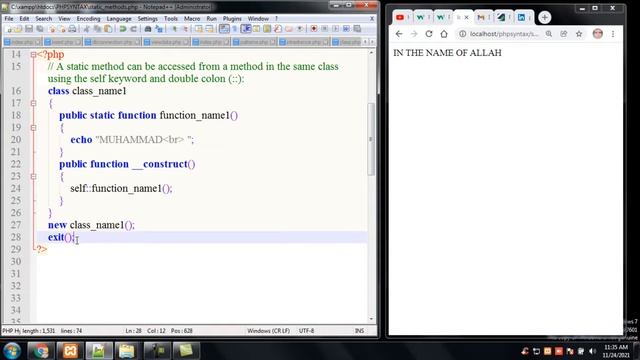Open the Settings menu
This screenshot has height=360, width=640.
pos(147,19)
